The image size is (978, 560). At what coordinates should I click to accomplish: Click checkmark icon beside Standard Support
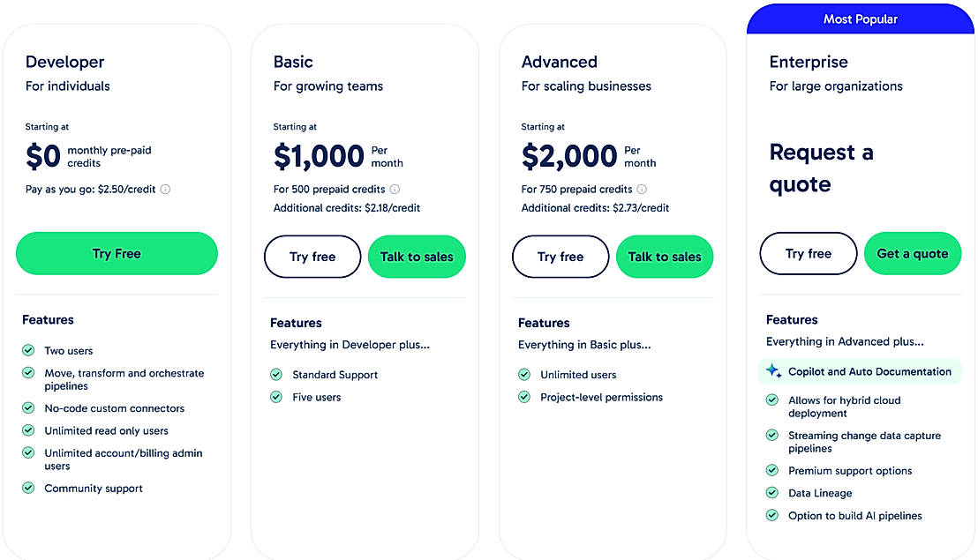click(x=276, y=375)
